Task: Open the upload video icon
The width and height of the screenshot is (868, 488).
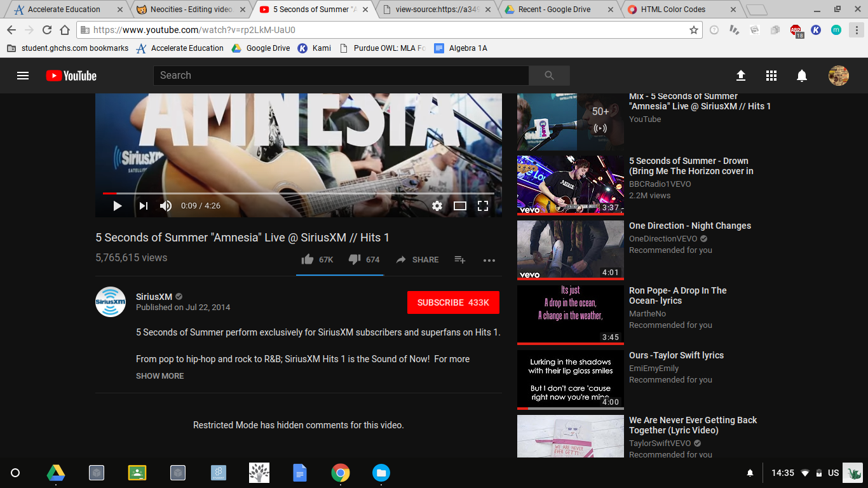Action: click(x=741, y=76)
